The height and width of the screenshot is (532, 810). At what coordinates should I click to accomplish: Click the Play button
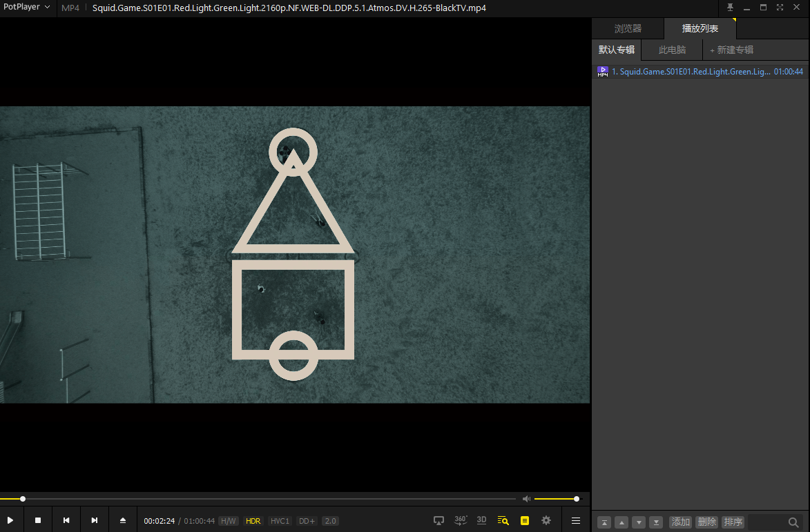(10, 520)
